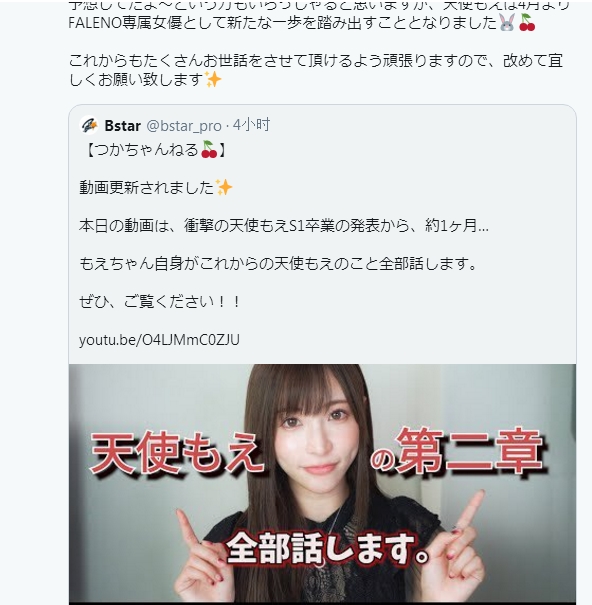
Task: Click the ぜひ、ご覧ください！！ line
Action: coord(160,302)
